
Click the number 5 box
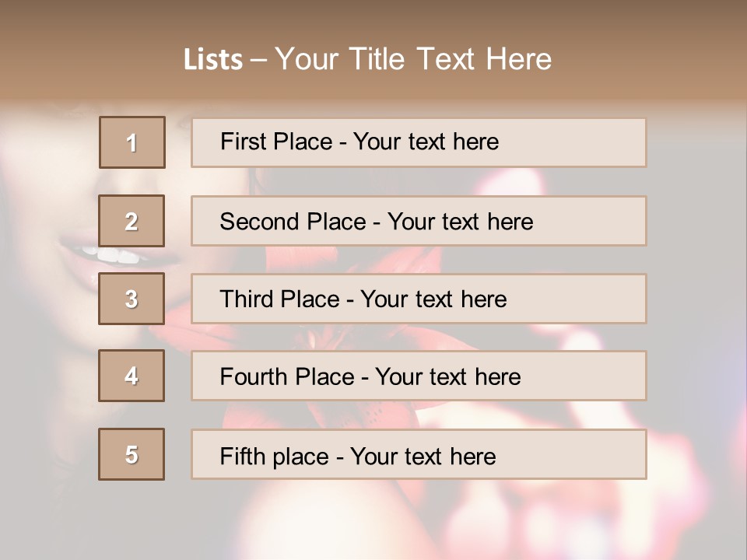(132, 454)
